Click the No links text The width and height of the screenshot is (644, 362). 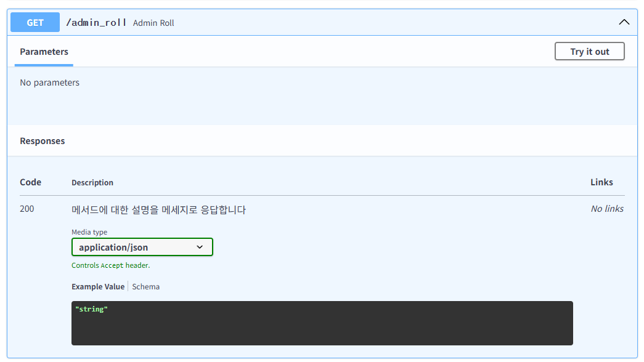[x=607, y=209]
